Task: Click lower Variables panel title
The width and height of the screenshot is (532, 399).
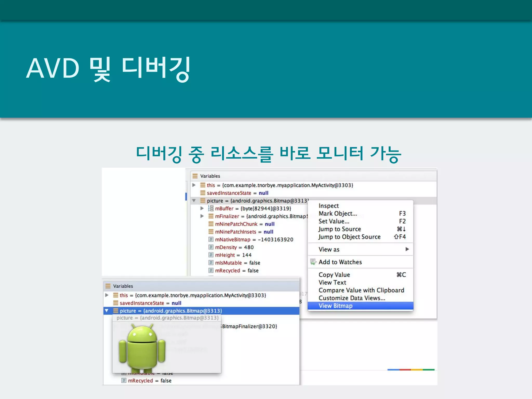Action: pyautogui.click(x=123, y=286)
